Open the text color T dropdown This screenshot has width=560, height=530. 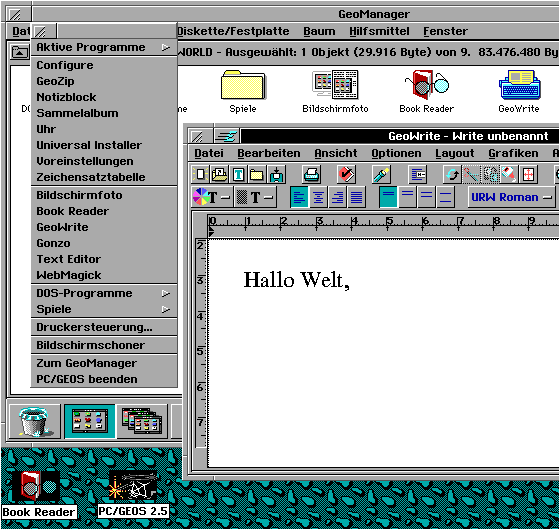tap(212, 197)
